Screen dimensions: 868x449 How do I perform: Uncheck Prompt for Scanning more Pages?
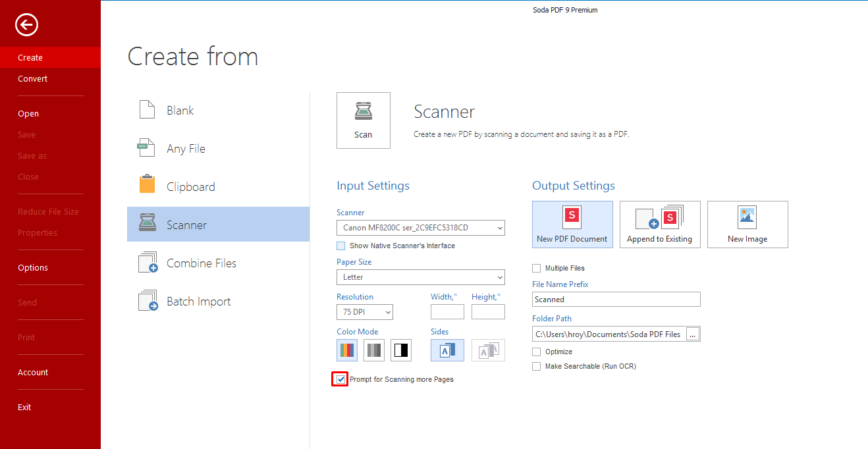[x=340, y=379]
